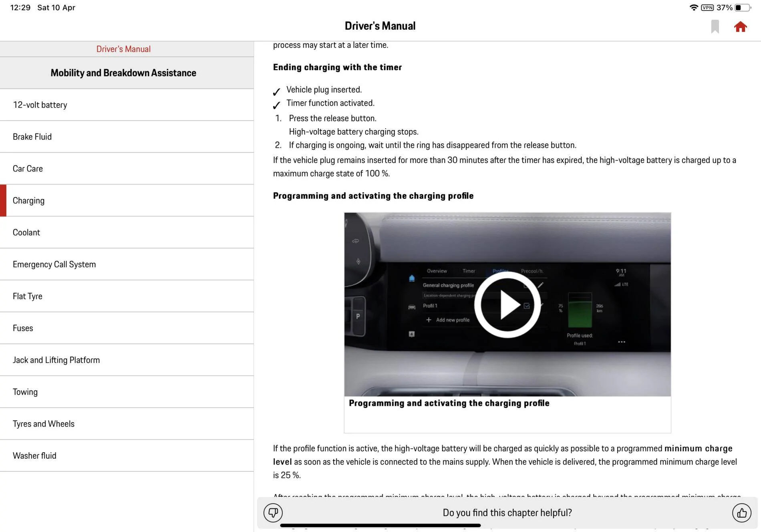Tap the bookmark icon in the header
761x532 pixels.
click(715, 27)
